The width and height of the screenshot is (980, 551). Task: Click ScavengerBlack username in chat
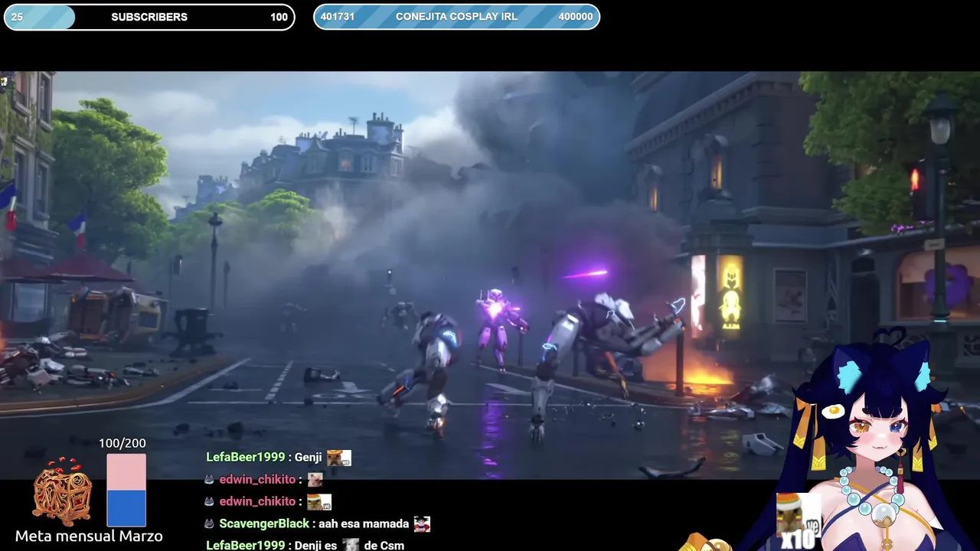pos(264,524)
